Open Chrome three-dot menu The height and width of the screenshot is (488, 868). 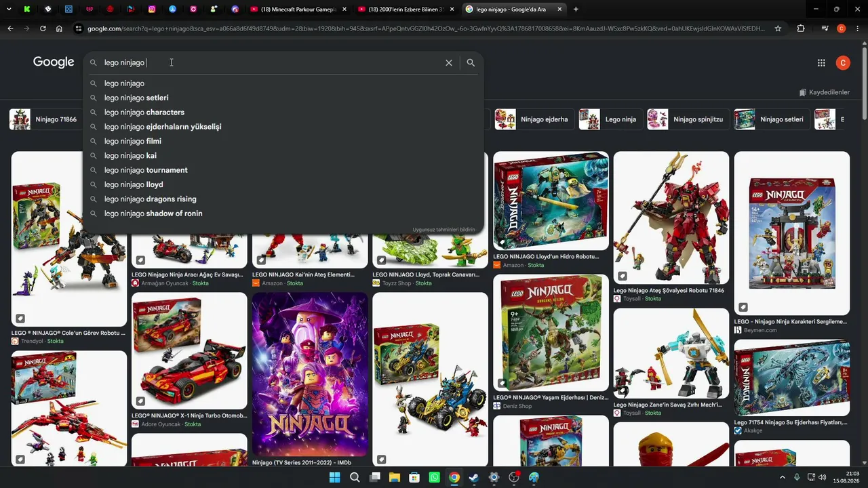coord(857,28)
